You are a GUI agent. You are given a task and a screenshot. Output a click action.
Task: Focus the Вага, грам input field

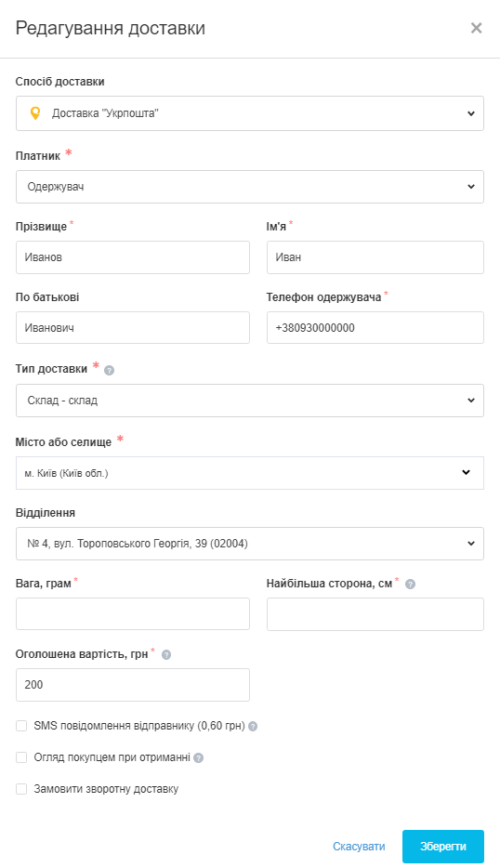[x=133, y=614]
